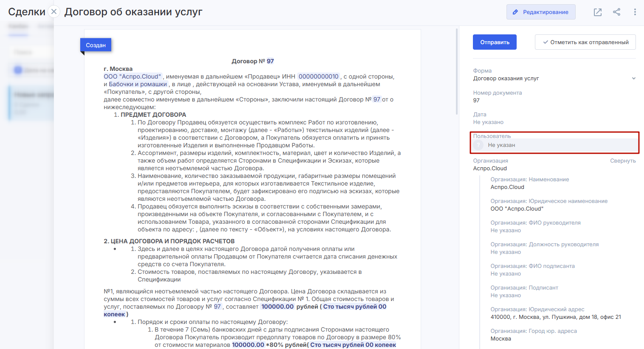Click the share icon in the header

coord(616,12)
